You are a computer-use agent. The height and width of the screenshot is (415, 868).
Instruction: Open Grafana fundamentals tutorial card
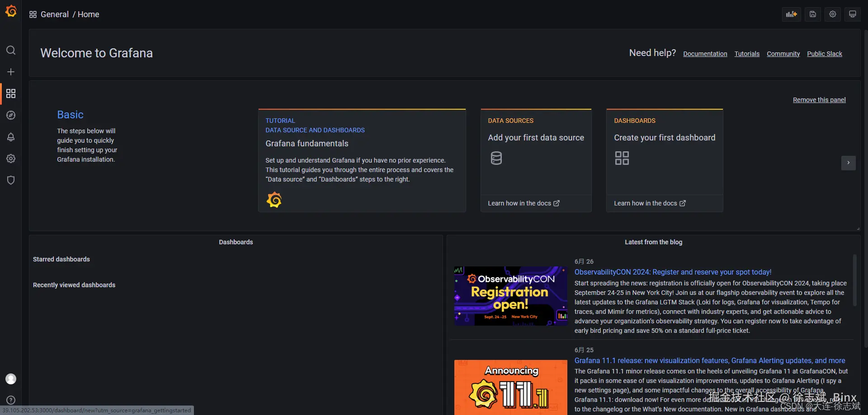point(362,160)
